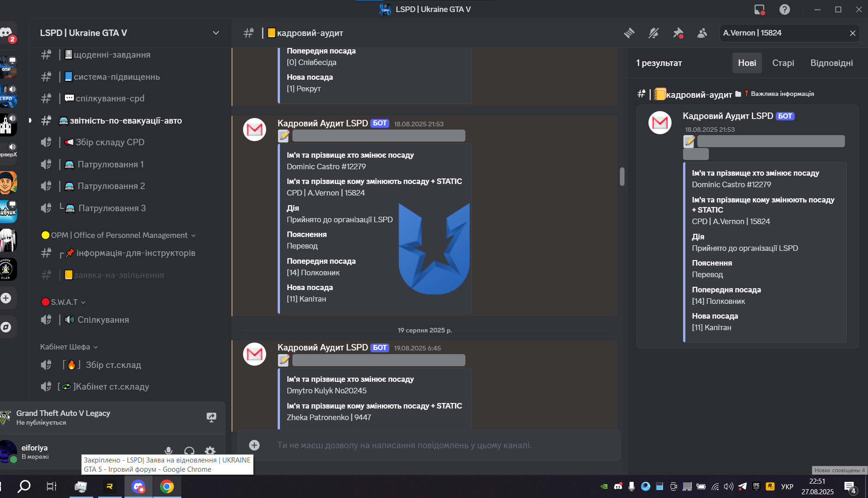
Task: Join the Збір ст.склад voice channel
Action: tap(130, 365)
